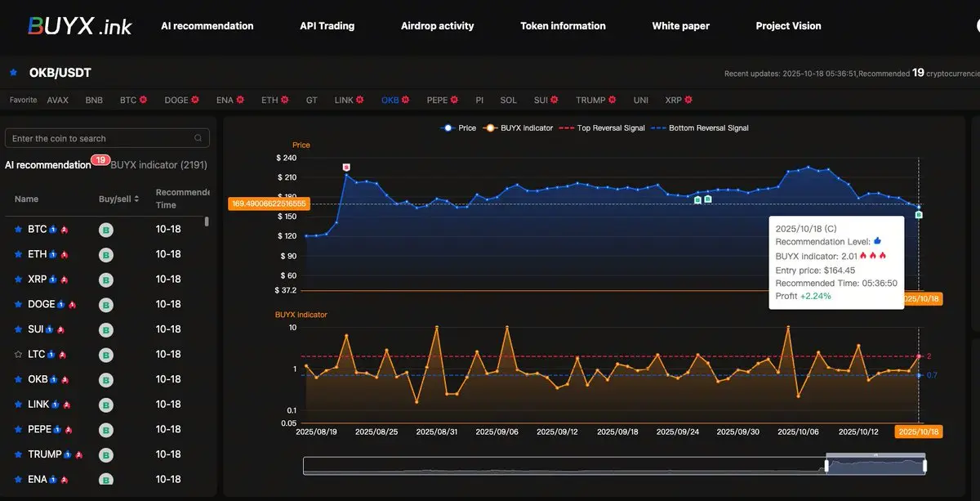Hide the BUYX indicator series via legend
This screenshot has width=980, height=501.
pos(519,128)
